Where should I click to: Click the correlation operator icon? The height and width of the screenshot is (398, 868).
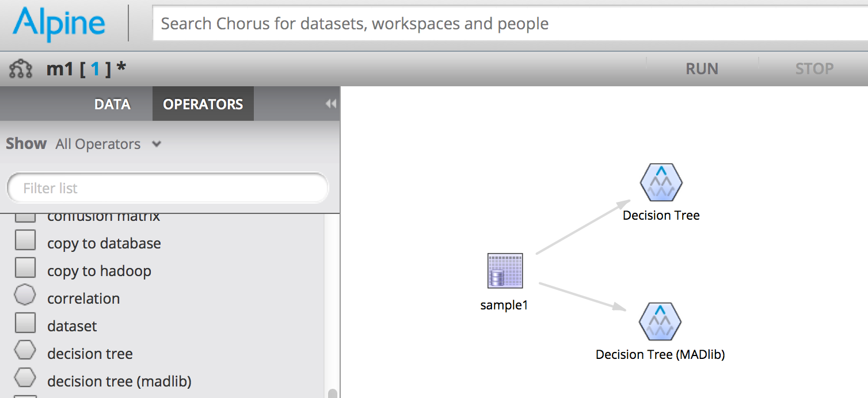[x=25, y=296]
